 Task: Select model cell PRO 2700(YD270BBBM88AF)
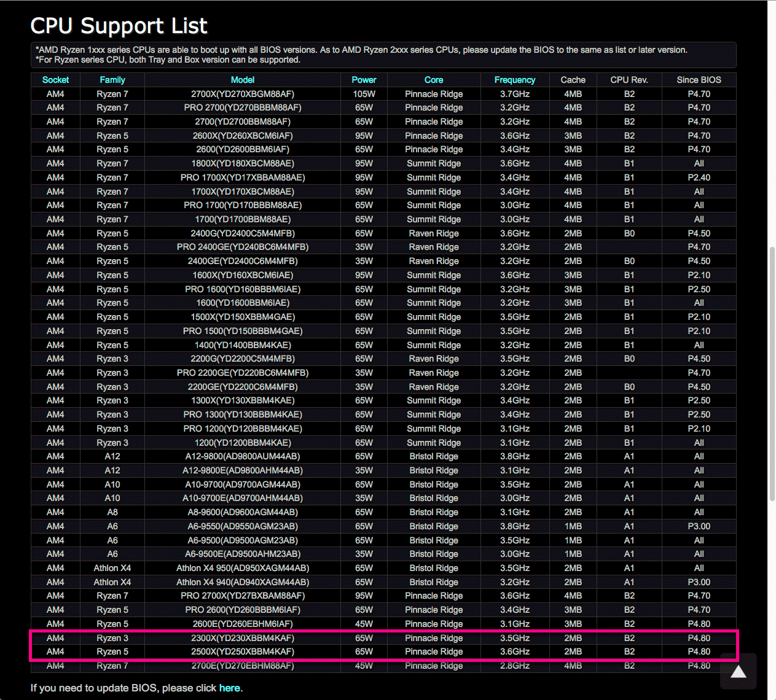coord(243,107)
